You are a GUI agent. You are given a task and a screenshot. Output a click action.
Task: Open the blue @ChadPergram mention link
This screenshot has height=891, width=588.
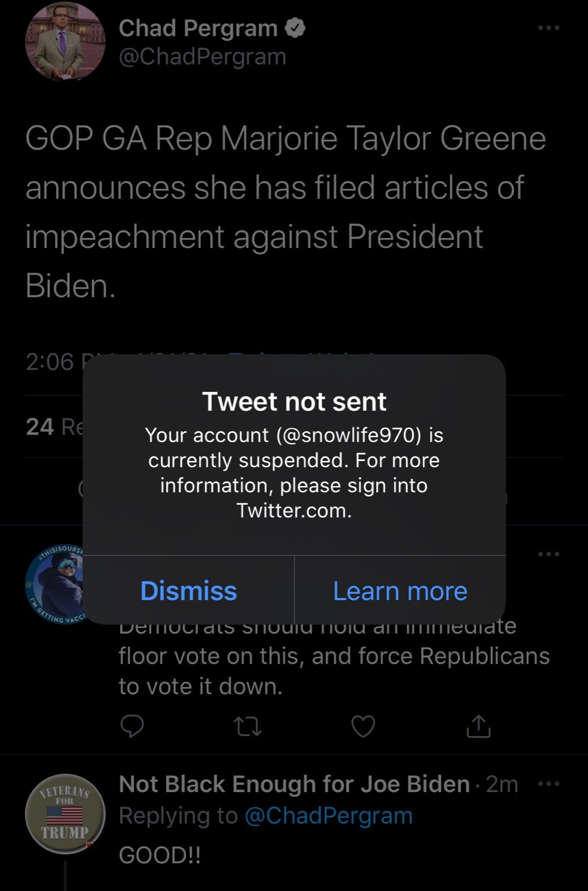coord(328,816)
